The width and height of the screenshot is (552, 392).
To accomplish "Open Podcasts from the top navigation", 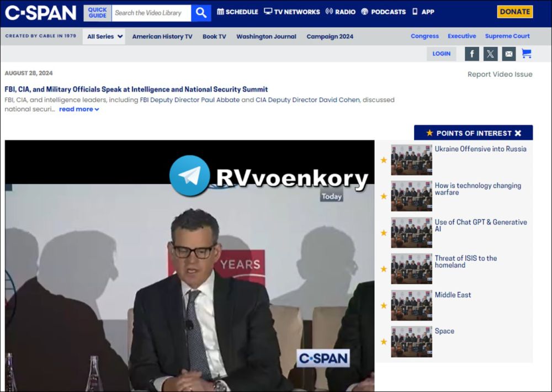I will click(x=384, y=12).
